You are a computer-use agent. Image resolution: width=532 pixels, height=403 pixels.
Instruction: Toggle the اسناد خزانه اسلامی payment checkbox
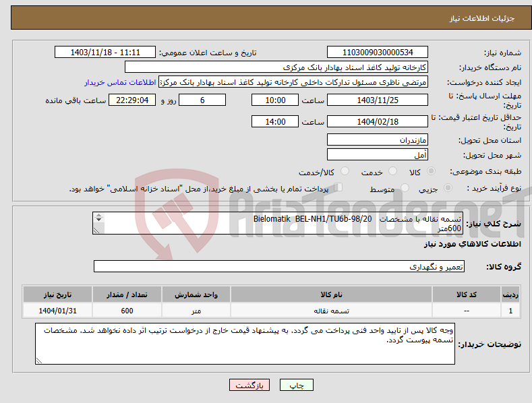tap(338, 187)
